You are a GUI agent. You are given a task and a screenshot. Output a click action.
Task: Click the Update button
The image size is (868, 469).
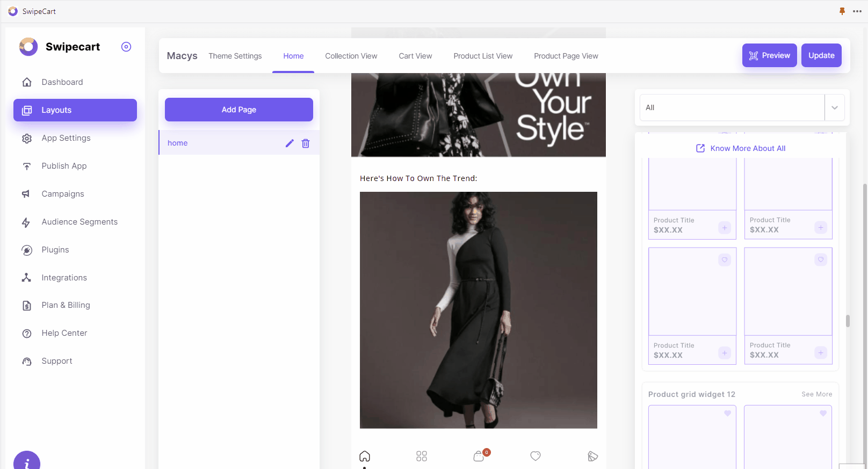coord(821,55)
